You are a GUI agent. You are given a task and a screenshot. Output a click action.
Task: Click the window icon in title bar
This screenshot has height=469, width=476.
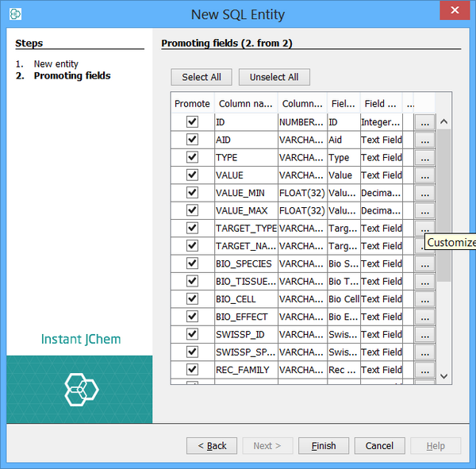pos(16,14)
